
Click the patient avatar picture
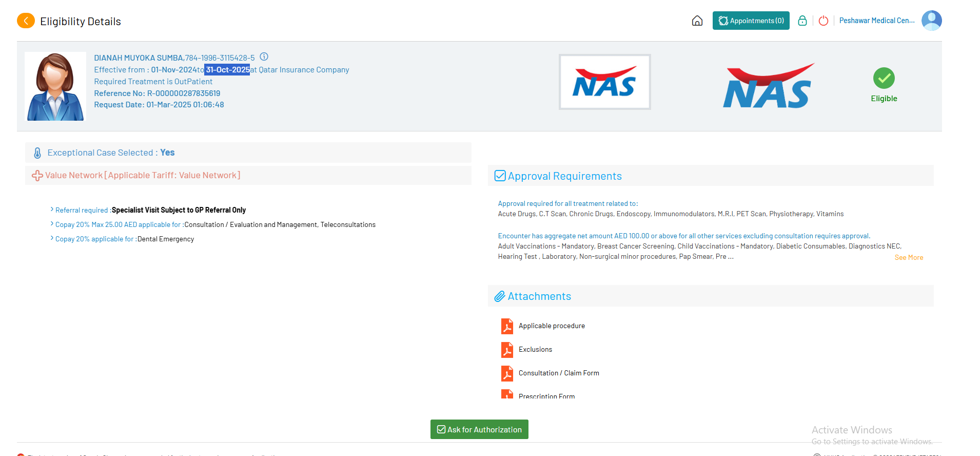tap(55, 86)
